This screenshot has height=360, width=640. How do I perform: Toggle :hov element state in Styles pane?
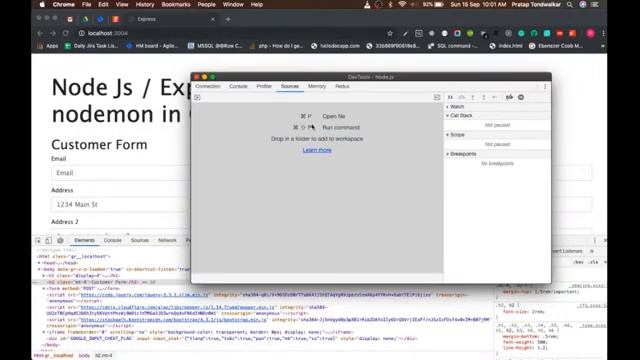[x=578, y=262]
